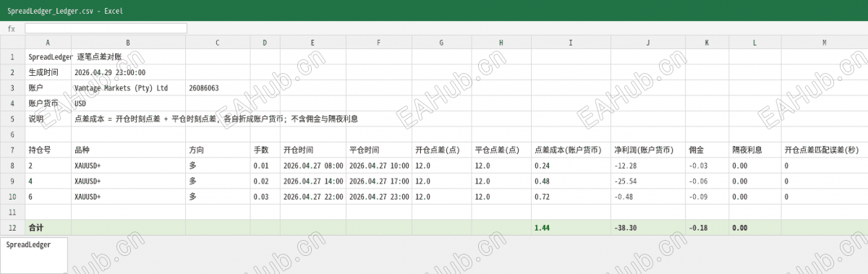868x274 pixels.
Task: Select row 7 header
Action: 12,150
